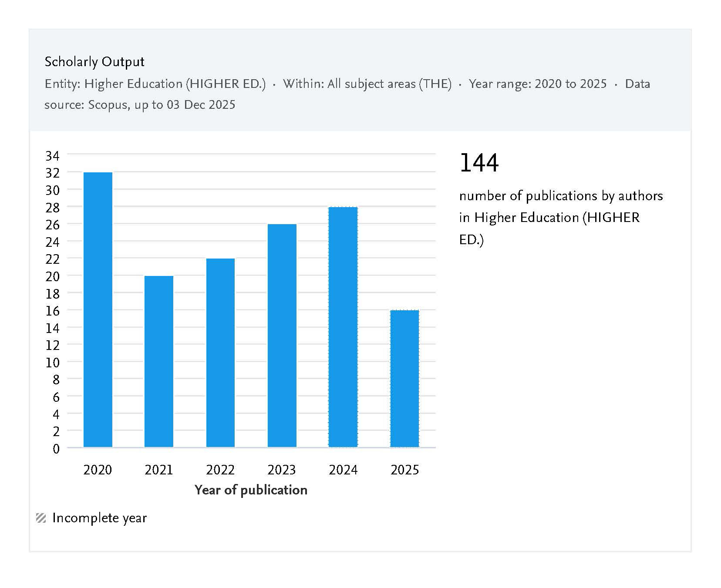
Task: Select the 2023 publication bar
Action: (282, 335)
